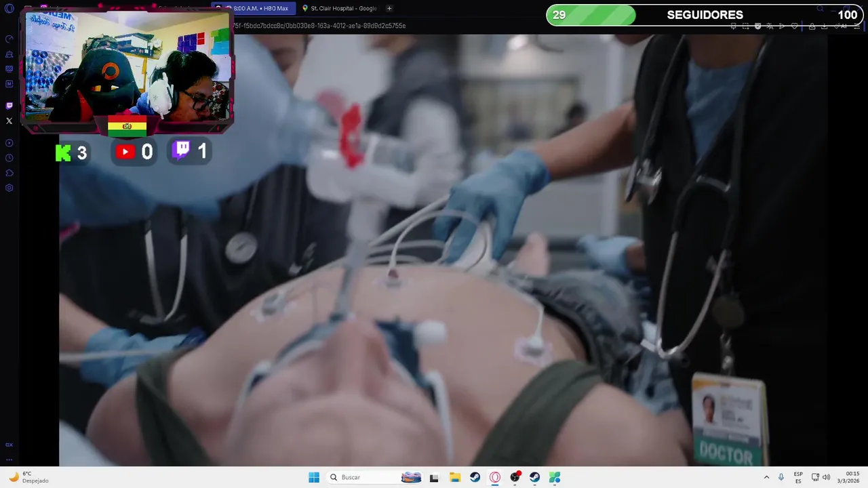Open Settings gear icon in sidebar
Image resolution: width=868 pixels, height=488 pixels.
9,188
